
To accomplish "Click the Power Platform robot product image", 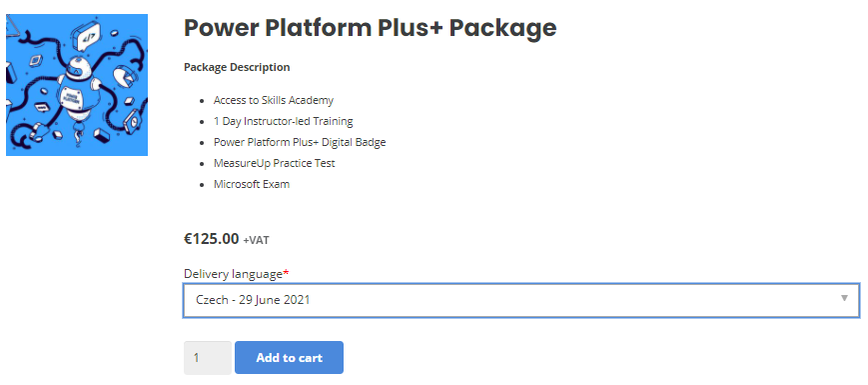I will pos(77,85).
